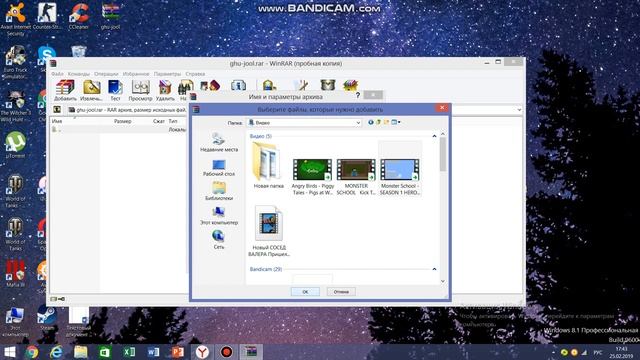
Task: Sort by the Размер column header
Action: [x=122, y=121]
